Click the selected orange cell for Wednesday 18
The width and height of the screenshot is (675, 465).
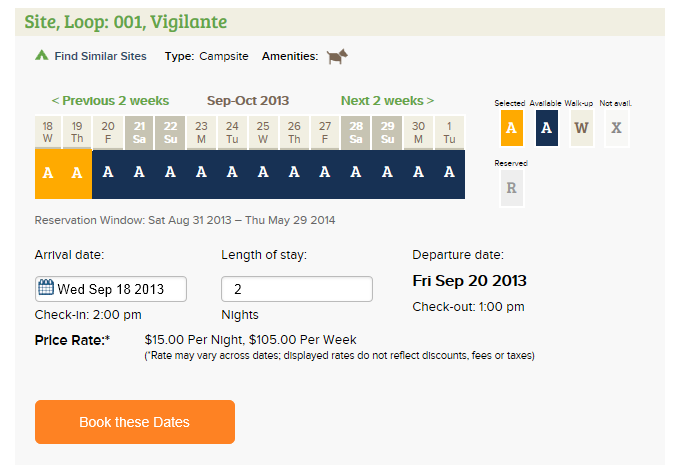48,174
